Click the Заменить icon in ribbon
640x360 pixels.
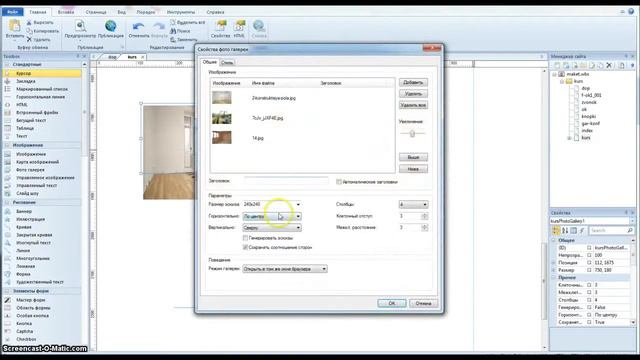tap(173, 40)
